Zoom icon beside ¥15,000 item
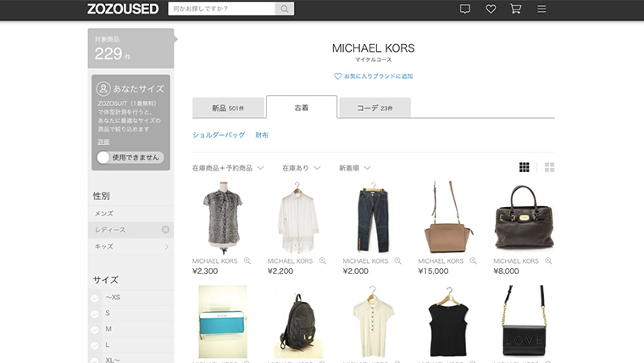This screenshot has height=363, width=644. (x=473, y=260)
